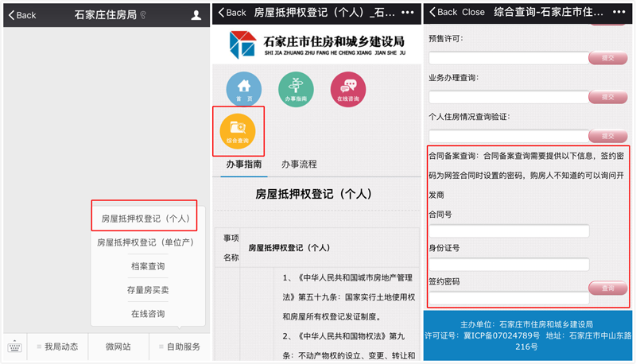Image resolution: width=636 pixels, height=364 pixels.
Task: Open the three-dot menu on 综合查询 page
Action: tap(619, 12)
